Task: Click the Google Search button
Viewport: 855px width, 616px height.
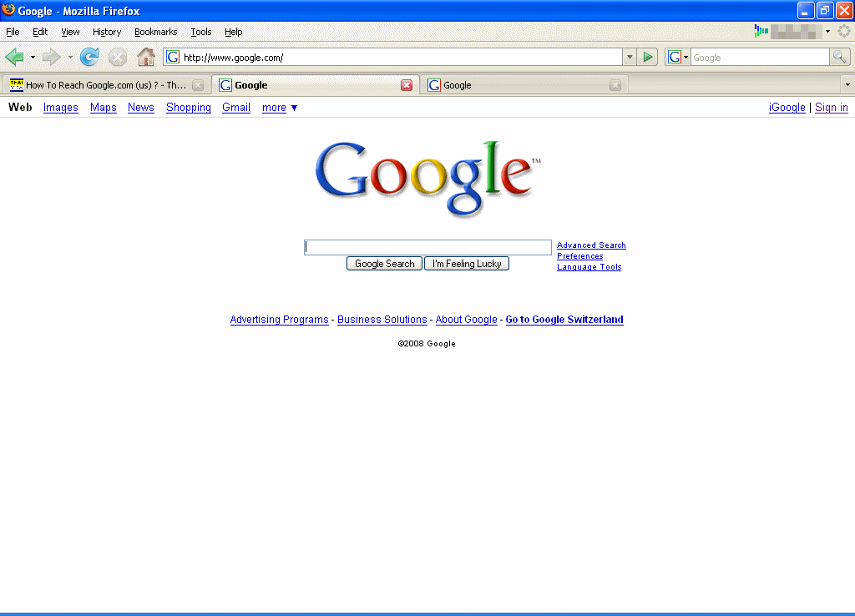Action: click(x=384, y=263)
